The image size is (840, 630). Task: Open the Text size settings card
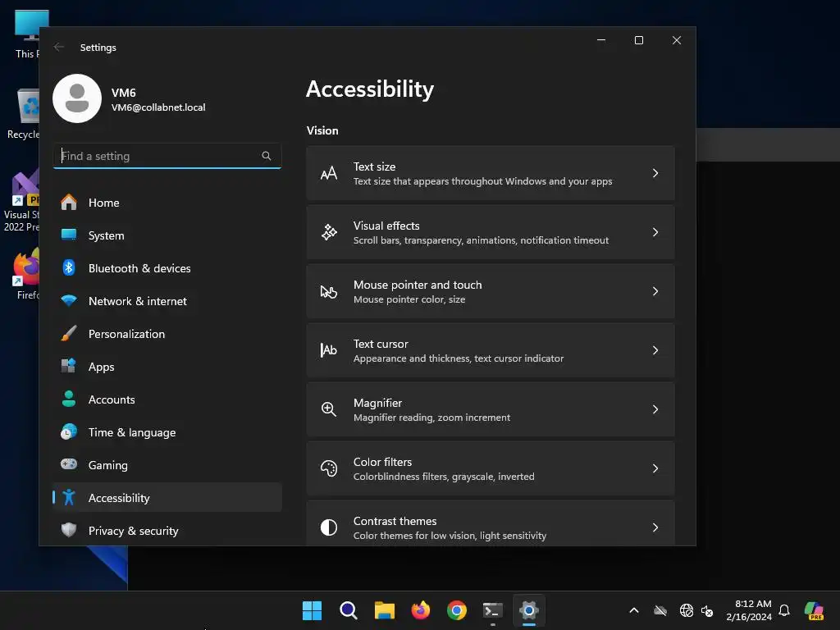pyautogui.click(x=491, y=173)
